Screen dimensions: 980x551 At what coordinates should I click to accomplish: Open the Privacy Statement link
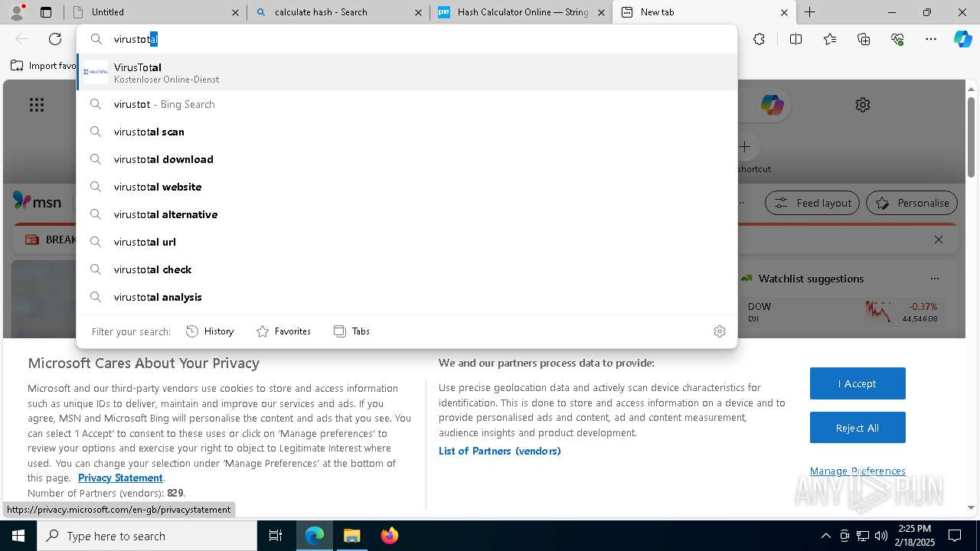click(x=120, y=478)
